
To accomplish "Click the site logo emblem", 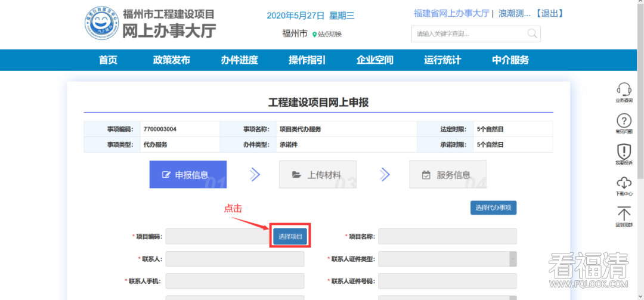I will coord(101,24).
